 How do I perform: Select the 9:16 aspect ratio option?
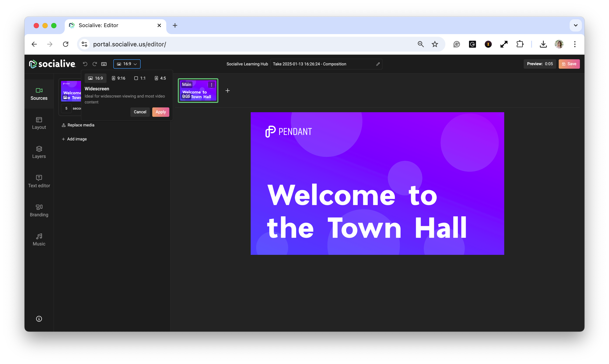click(119, 78)
